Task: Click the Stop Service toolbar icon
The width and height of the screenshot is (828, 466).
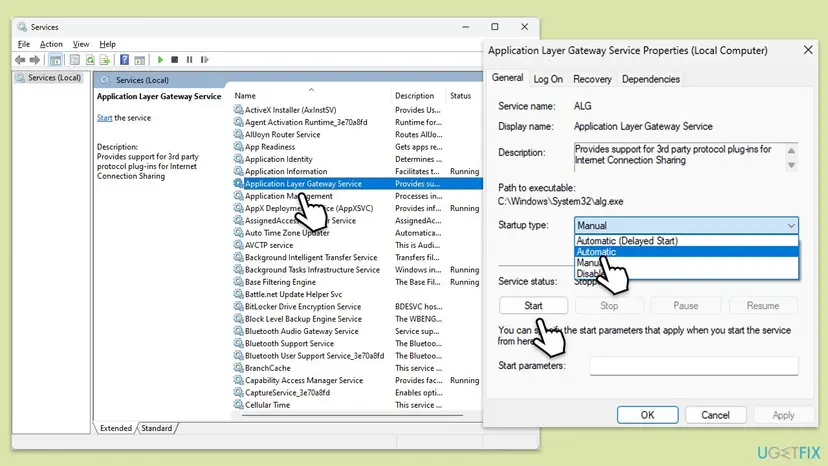Action: (175, 60)
